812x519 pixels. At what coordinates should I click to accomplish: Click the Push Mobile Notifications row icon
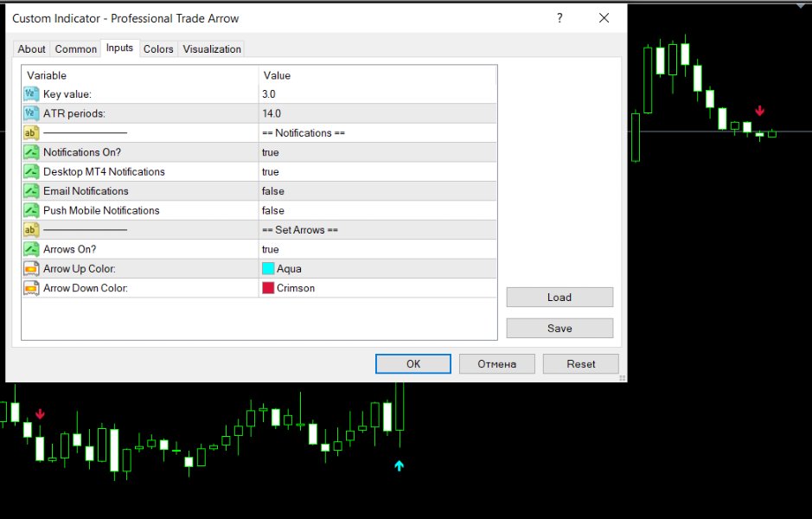click(31, 210)
